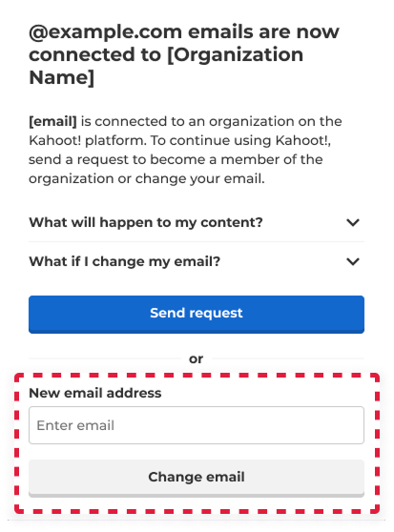Click the divider line left of "or"

105,358
